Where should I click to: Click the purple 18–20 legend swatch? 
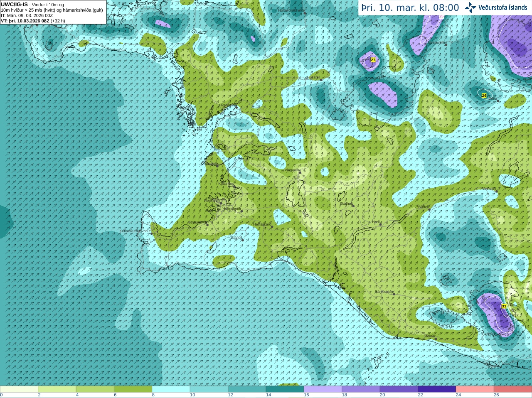361,389
